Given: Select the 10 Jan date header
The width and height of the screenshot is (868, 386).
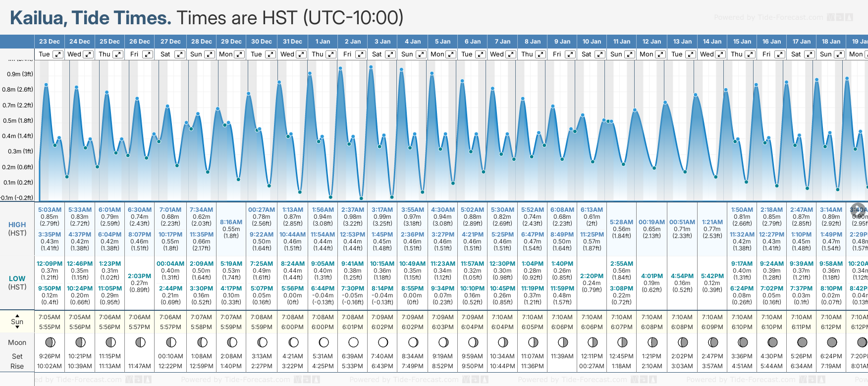Looking at the screenshot, I should [x=592, y=42].
